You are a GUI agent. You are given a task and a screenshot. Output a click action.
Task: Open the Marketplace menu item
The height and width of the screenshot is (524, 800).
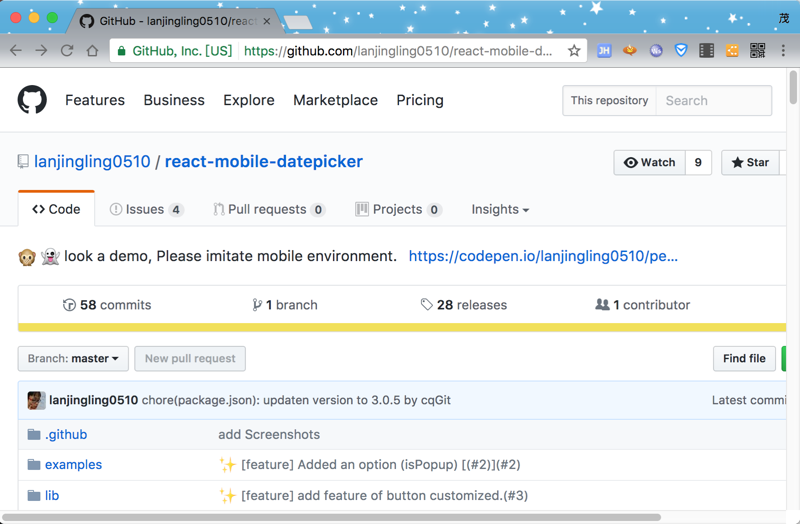[335, 100]
